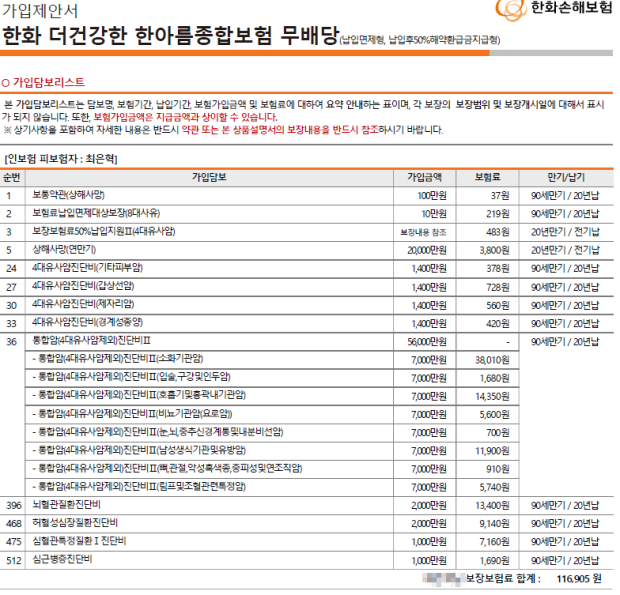Click the 인보험 피보험자 : 최은혁 label
Screen dimensions: 620x595
pos(61,159)
